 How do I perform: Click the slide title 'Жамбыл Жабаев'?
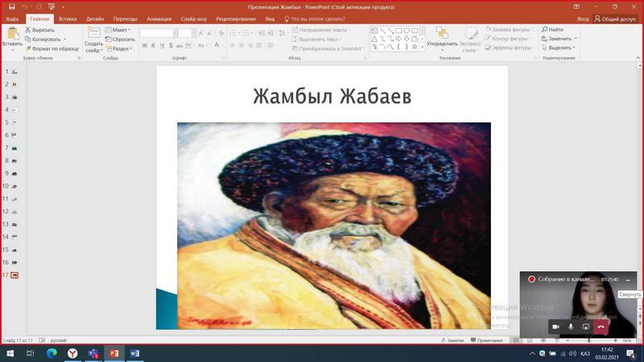tap(332, 97)
